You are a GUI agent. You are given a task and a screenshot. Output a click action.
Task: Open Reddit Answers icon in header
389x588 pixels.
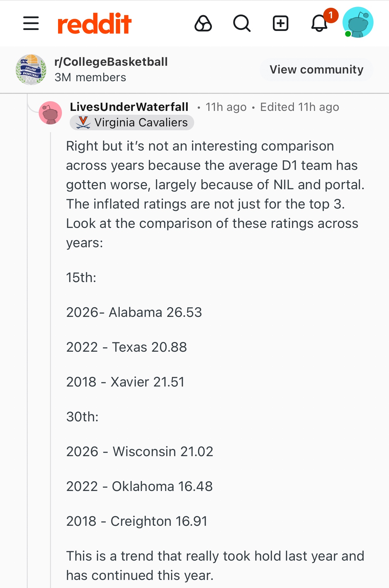(203, 24)
